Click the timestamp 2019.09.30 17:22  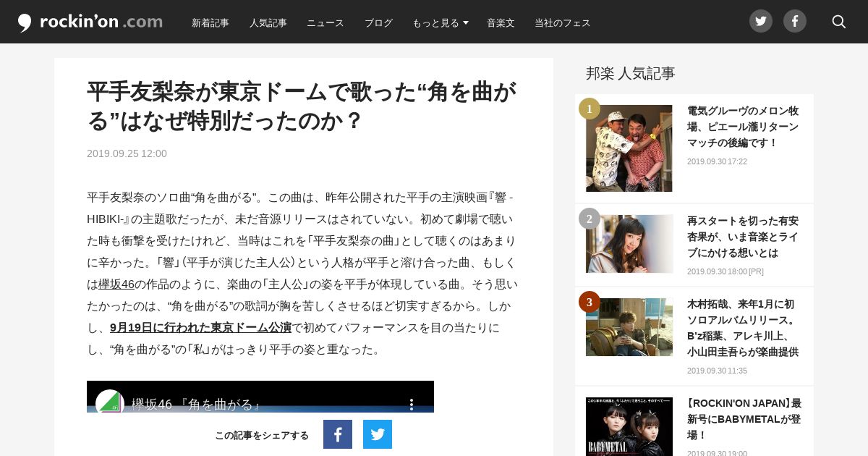(x=717, y=161)
